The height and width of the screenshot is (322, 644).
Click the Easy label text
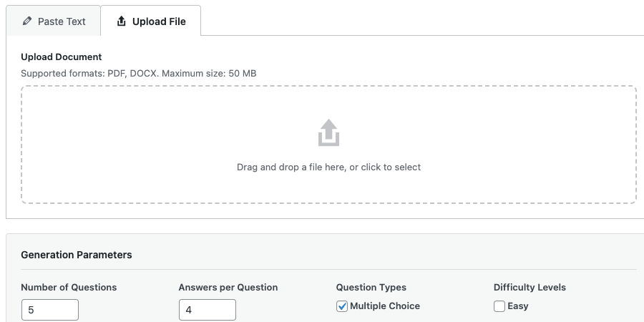(x=518, y=306)
